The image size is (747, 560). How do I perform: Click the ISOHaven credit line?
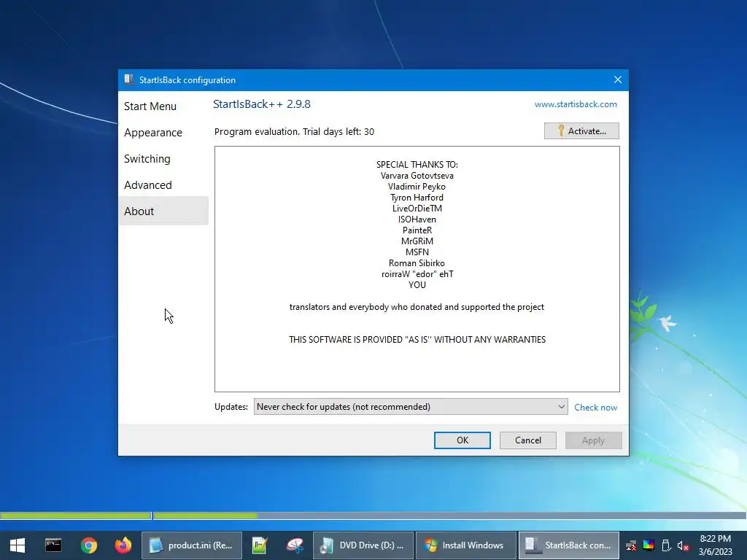[x=417, y=219]
